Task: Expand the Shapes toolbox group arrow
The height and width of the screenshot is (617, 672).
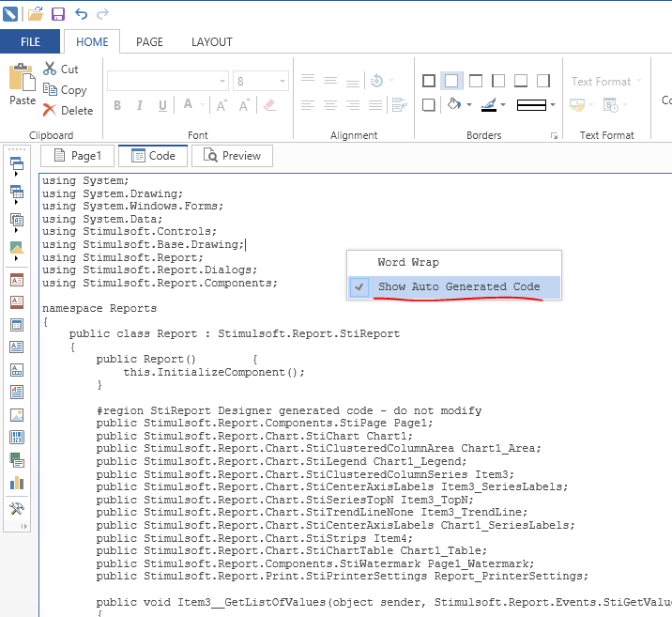Action: click(16, 258)
